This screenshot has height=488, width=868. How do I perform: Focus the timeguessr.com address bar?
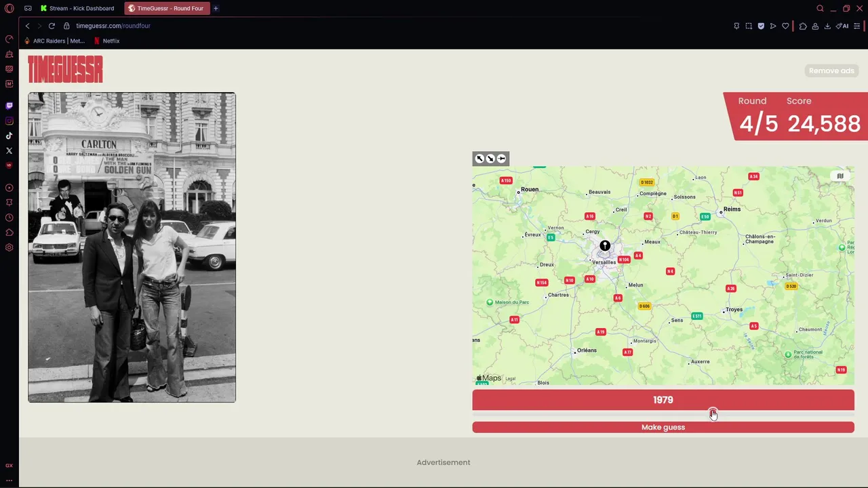click(113, 26)
